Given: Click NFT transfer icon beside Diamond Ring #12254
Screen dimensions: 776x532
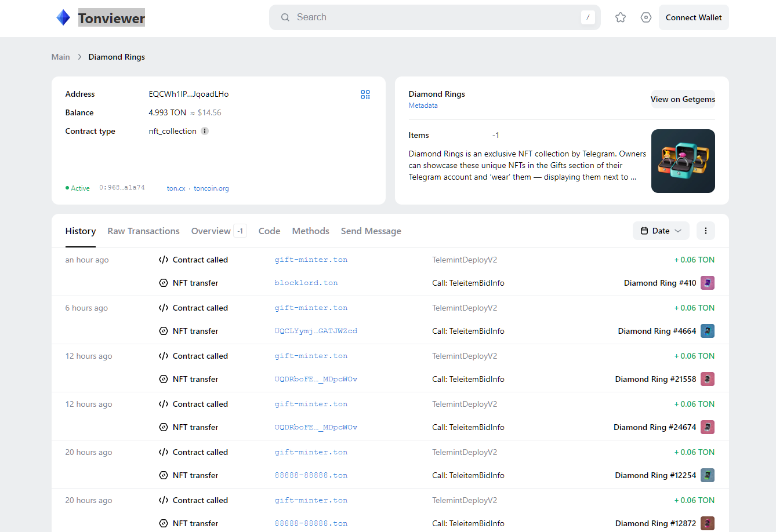Looking at the screenshot, I should coord(164,475).
